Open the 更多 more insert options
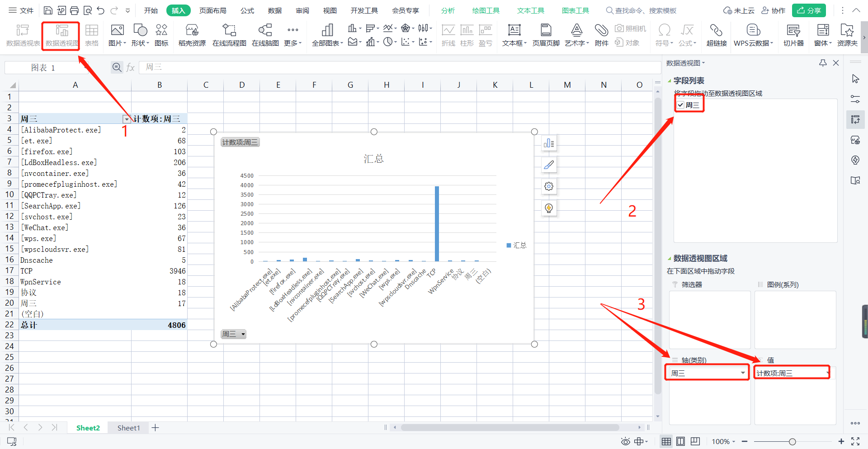The image size is (868, 449). coord(293,35)
